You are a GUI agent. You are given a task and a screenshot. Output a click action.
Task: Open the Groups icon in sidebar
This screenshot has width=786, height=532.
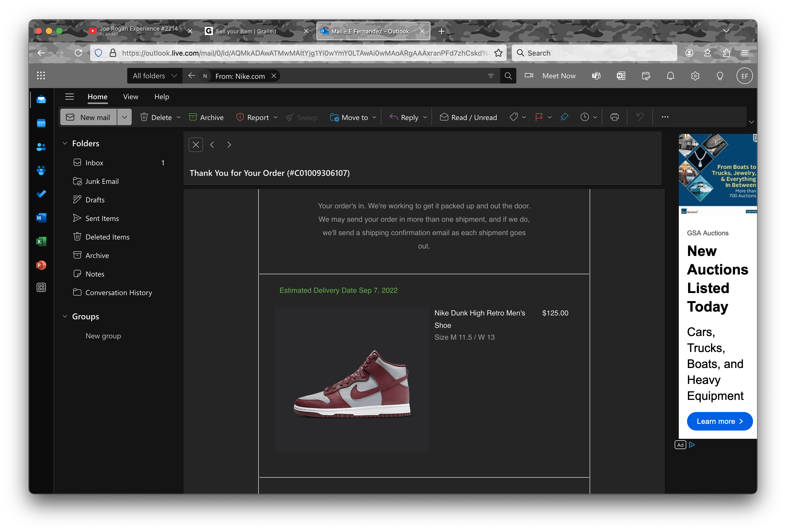(x=41, y=170)
